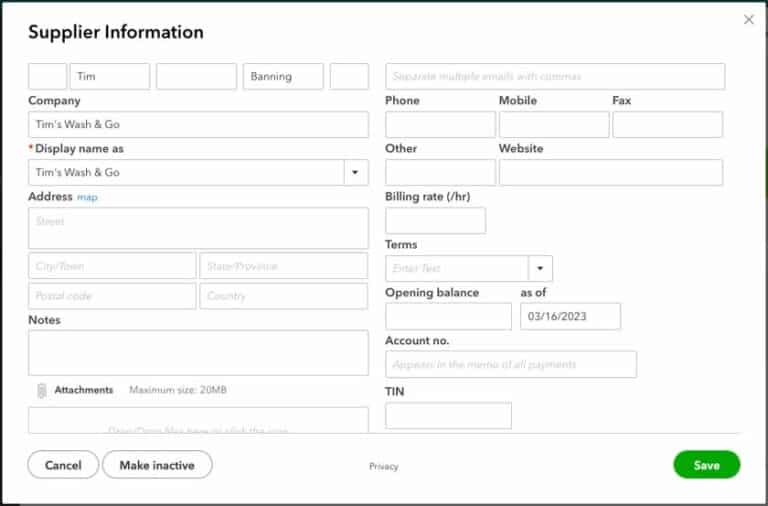Click the Company field Tim's Wash & Go
The image size is (768, 506).
(198, 124)
